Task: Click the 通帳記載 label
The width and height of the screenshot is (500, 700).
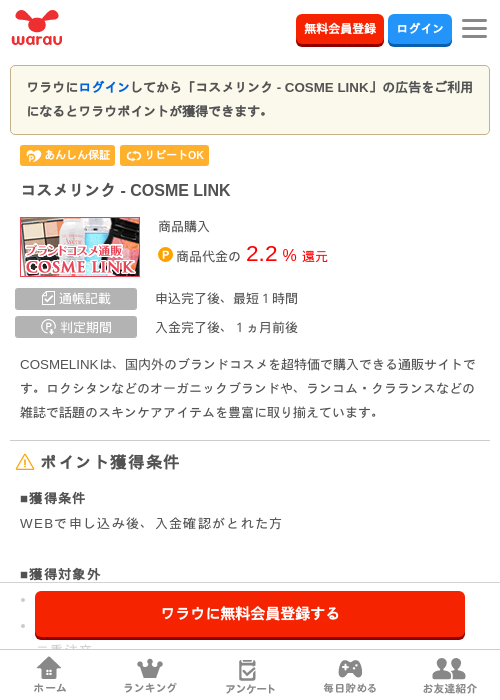Action: [76, 299]
